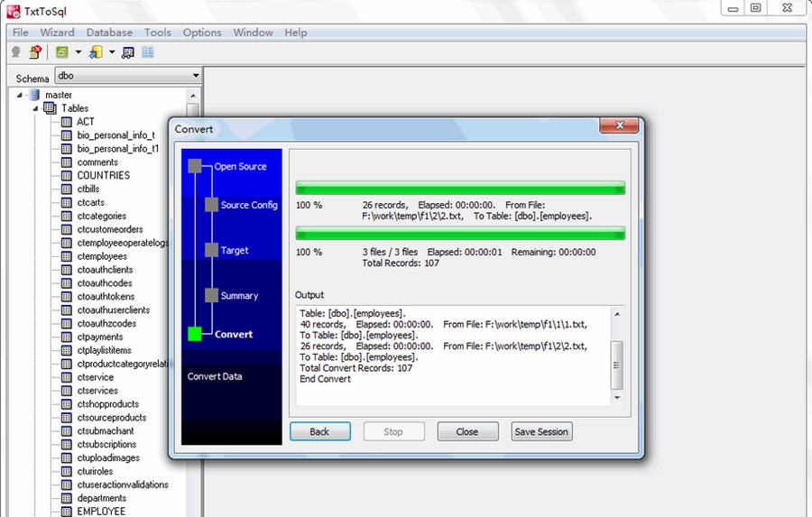Select the ctuseractionvalidations table
Viewport: 812px width, 517px height.
pos(123,485)
